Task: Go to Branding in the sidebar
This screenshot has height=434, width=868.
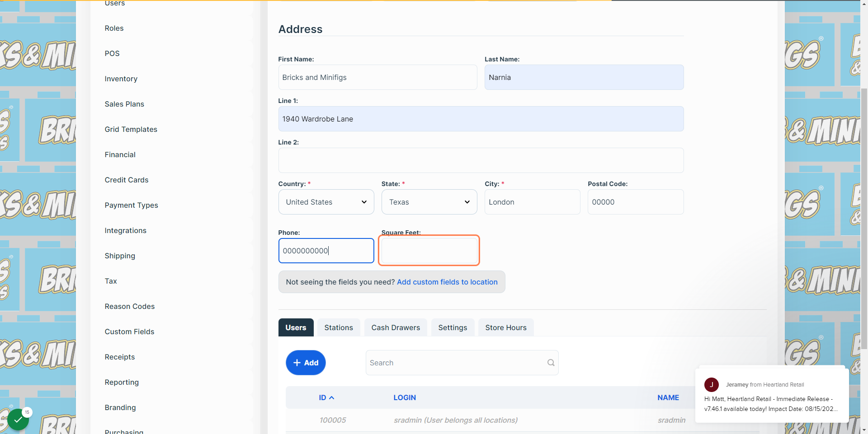Action: (120, 407)
